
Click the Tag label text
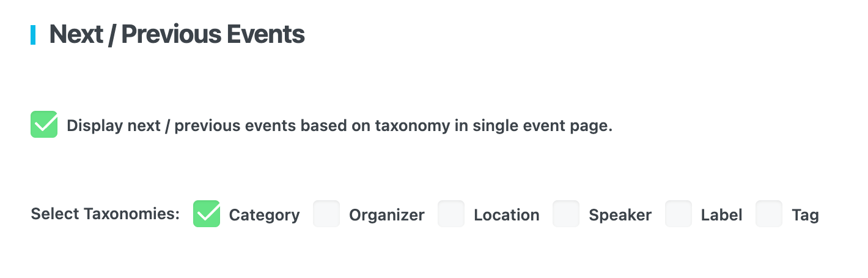tap(805, 216)
